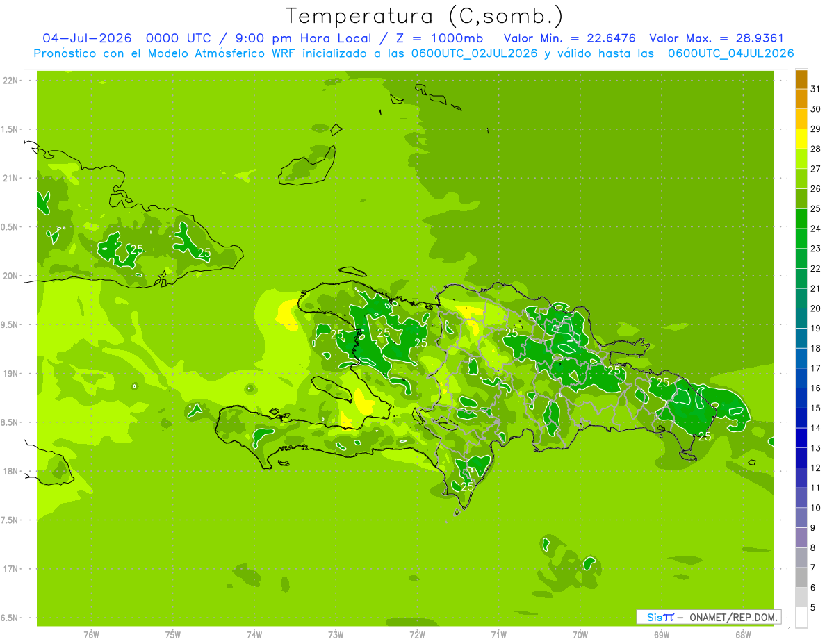Click the teal legend band between 19 and 20
Viewport: 834px width, 644px height.
(x=801, y=318)
